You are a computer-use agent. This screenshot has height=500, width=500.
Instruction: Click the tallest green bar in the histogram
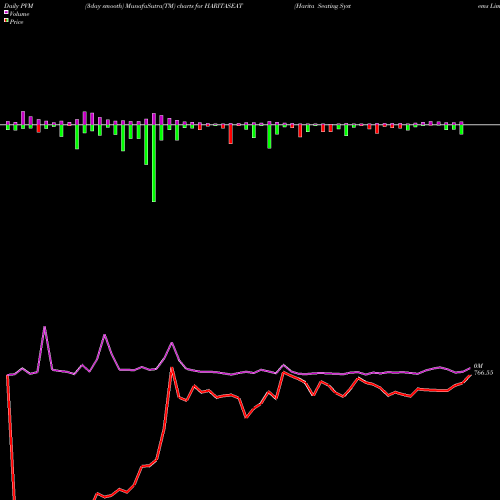pyautogui.click(x=154, y=163)
